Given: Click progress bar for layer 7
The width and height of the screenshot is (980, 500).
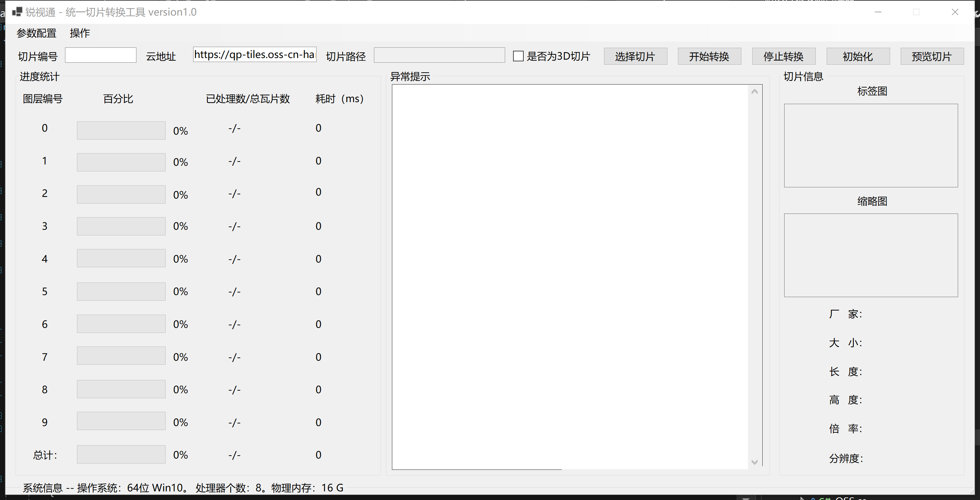Looking at the screenshot, I should tap(121, 355).
